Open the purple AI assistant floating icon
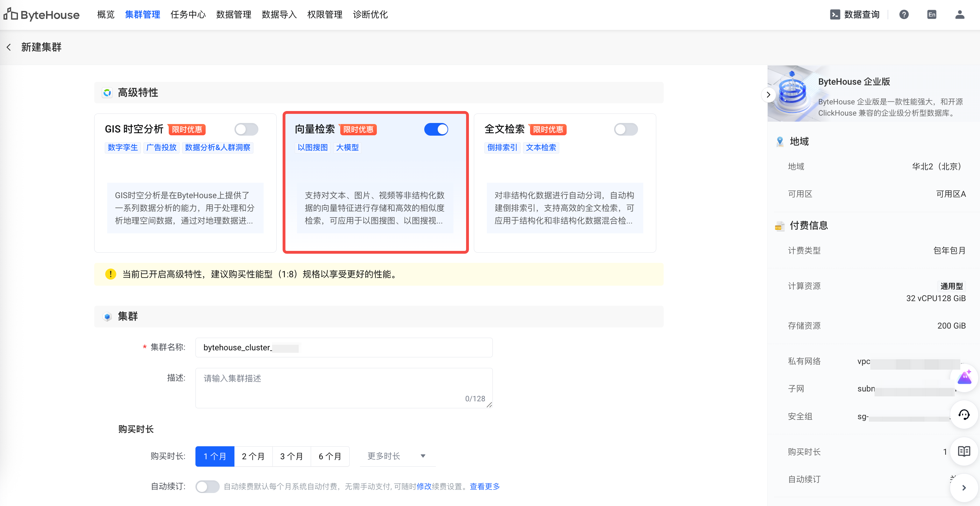This screenshot has height=506, width=980. (x=965, y=378)
